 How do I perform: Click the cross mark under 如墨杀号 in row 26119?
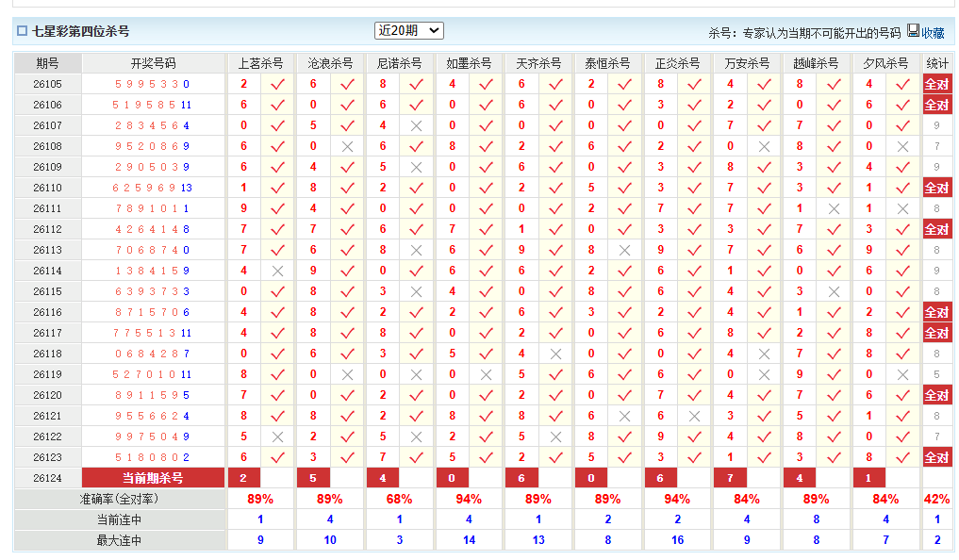487,375
